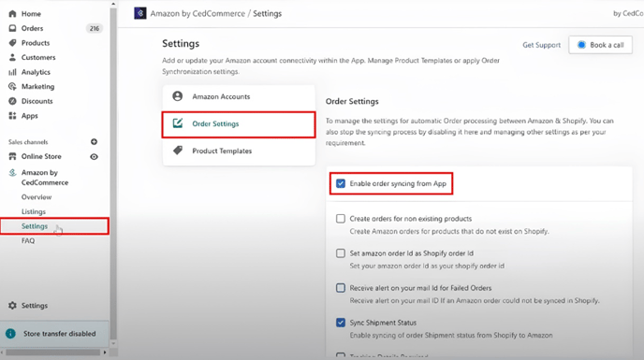The width and height of the screenshot is (644, 360).
Task: Click the Home icon in sidebar
Action: (12, 13)
